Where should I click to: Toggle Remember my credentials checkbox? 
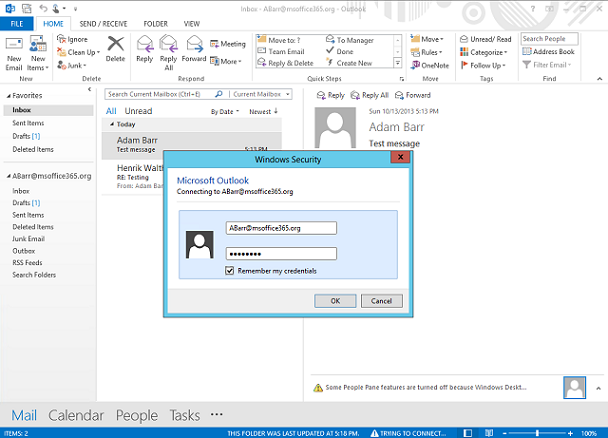point(230,271)
